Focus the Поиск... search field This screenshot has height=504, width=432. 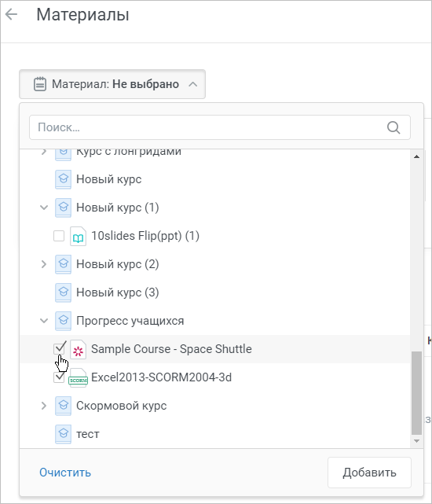220,127
